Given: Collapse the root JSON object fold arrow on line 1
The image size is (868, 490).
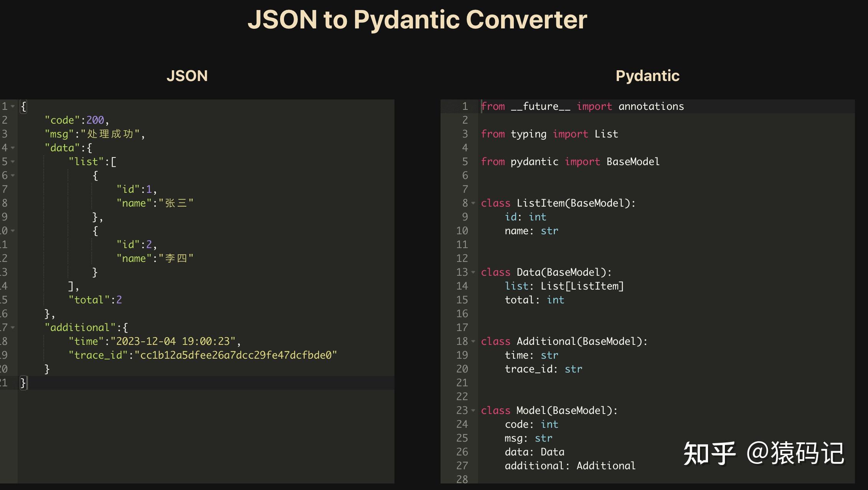Looking at the screenshot, I should pos(13,106).
